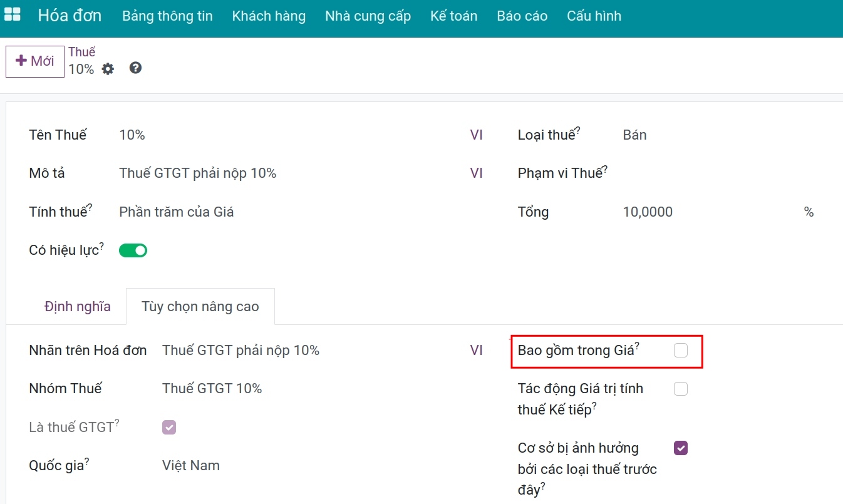Screen dimensions: 843x504
Task: Check Tác động Giá trị tính thuế Kế tiếp
Action: (x=681, y=389)
